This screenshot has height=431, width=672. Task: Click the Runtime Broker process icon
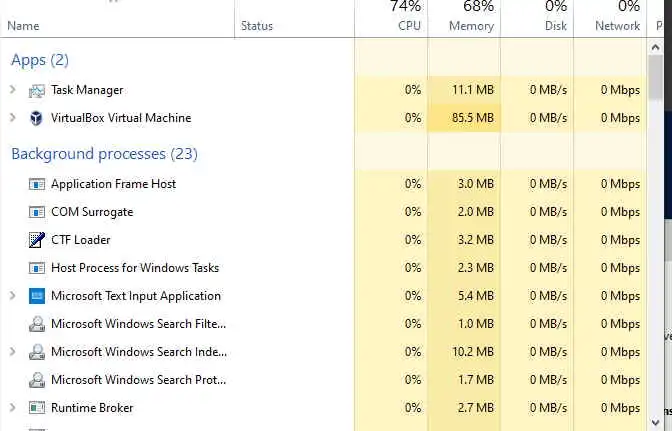point(37,408)
